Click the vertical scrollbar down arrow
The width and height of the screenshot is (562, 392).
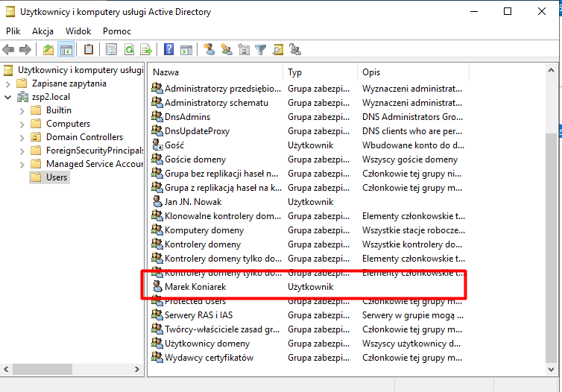[x=551, y=370]
